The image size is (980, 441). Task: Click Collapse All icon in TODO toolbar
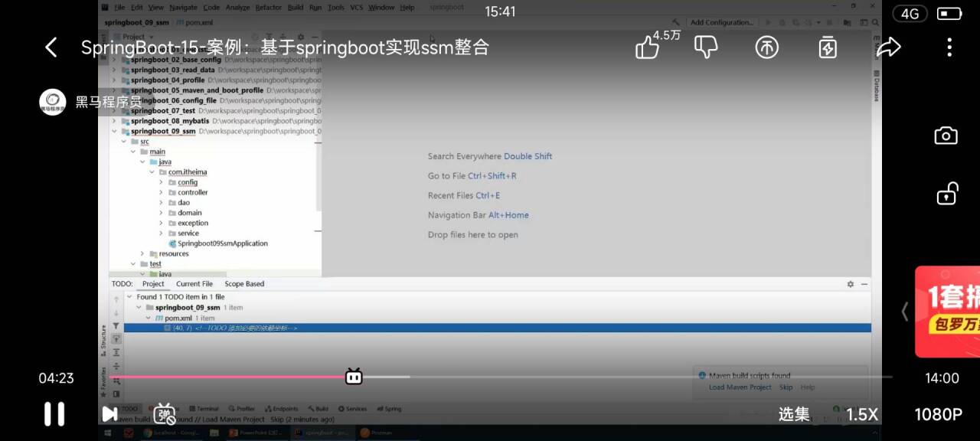pyautogui.click(x=116, y=366)
